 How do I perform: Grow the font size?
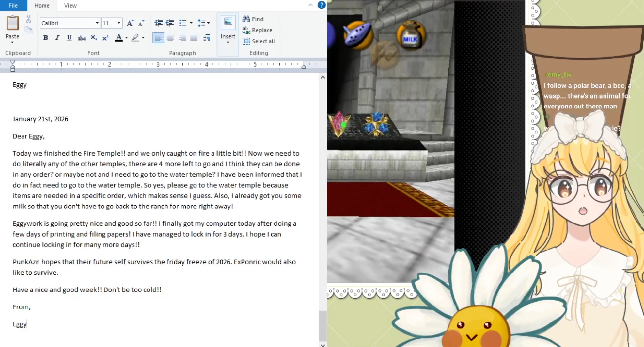[130, 23]
